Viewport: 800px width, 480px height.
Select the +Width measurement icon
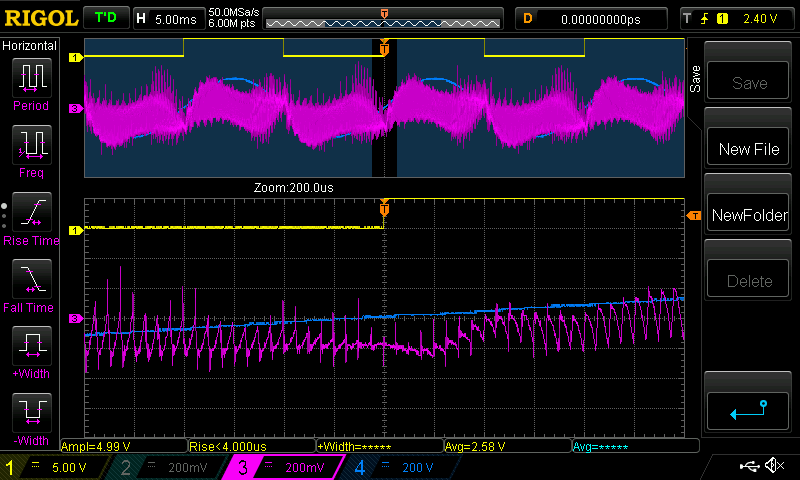pos(30,345)
